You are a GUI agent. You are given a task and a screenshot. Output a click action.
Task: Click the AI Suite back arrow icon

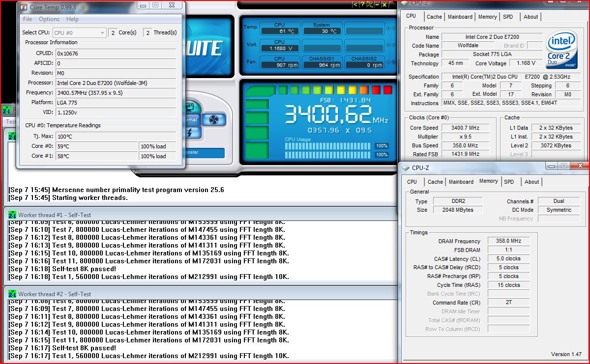point(355,4)
